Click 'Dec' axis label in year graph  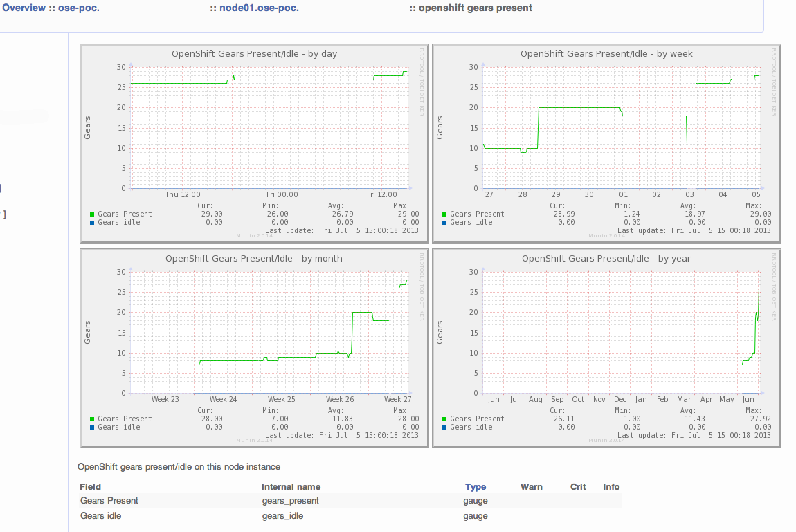pyautogui.click(x=620, y=400)
